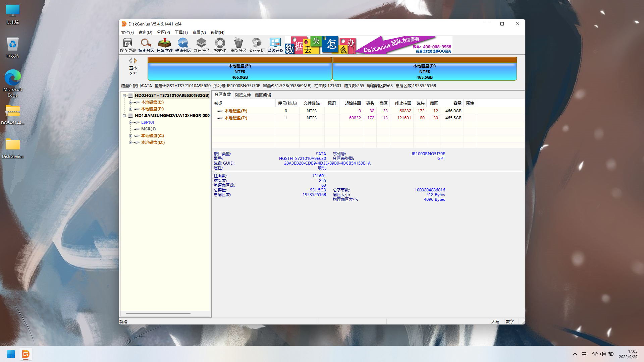This screenshot has width=644, height=362.
Task: Switch to the Browse Files (浏览文件) tab
Action: tap(243, 95)
